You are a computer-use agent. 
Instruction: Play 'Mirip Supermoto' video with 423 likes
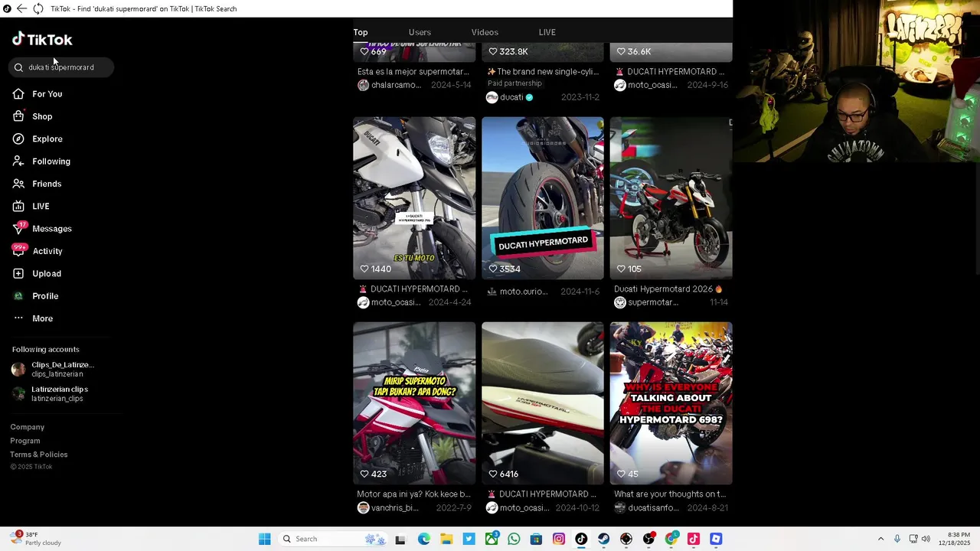click(x=414, y=403)
